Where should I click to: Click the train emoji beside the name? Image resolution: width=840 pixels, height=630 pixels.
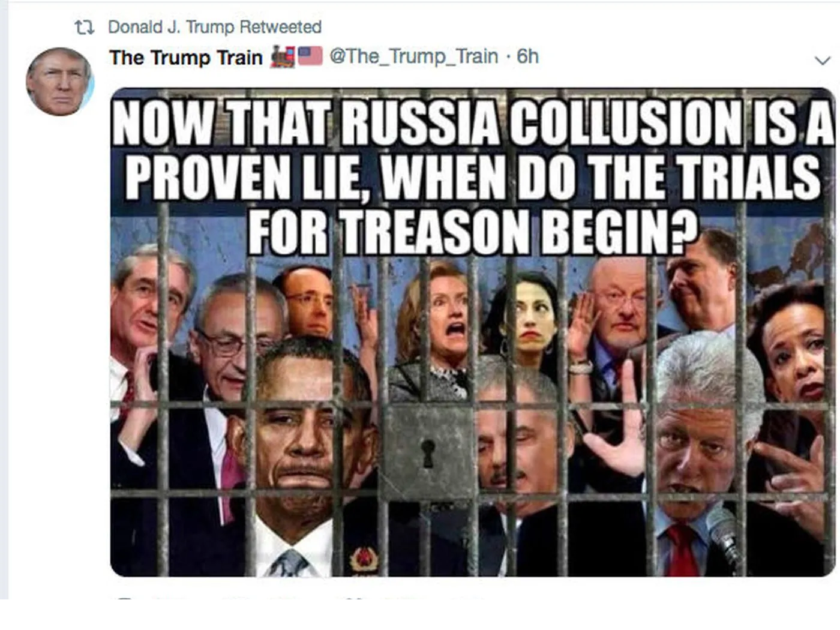tap(283, 56)
